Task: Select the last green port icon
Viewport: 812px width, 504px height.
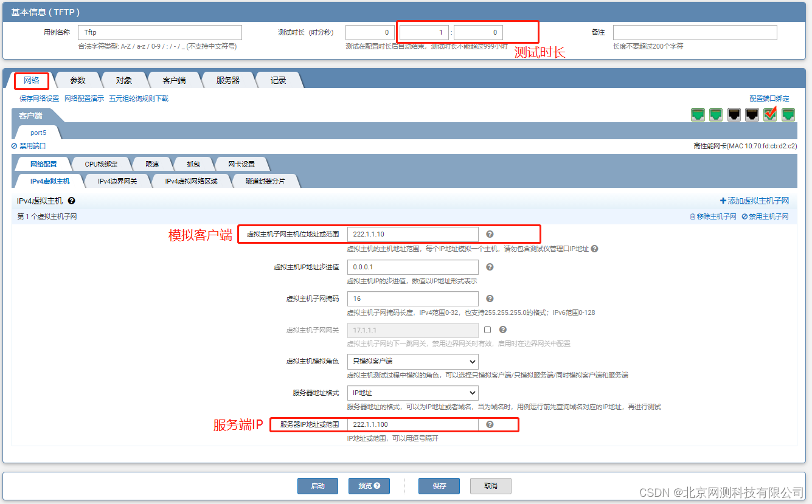Action: (x=789, y=114)
